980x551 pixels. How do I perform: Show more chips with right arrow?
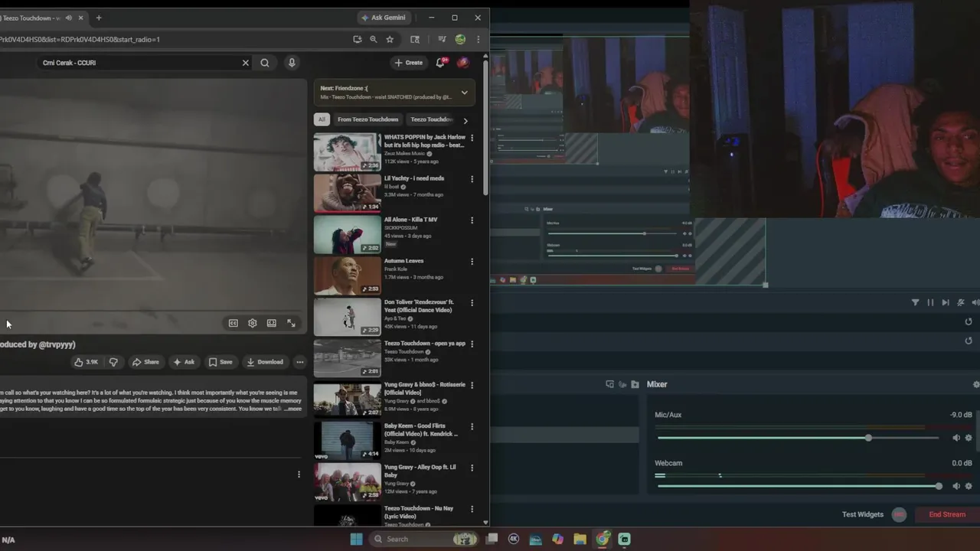tap(465, 120)
